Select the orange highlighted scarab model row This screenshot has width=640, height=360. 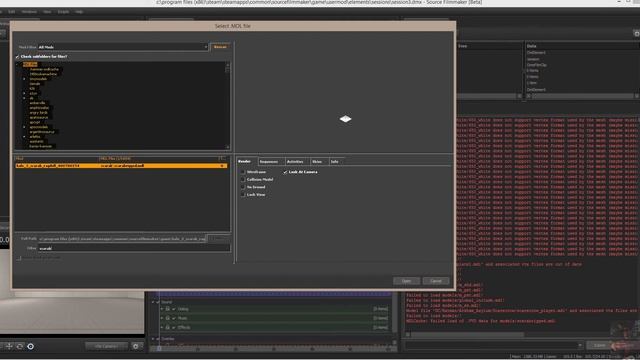(x=121, y=166)
